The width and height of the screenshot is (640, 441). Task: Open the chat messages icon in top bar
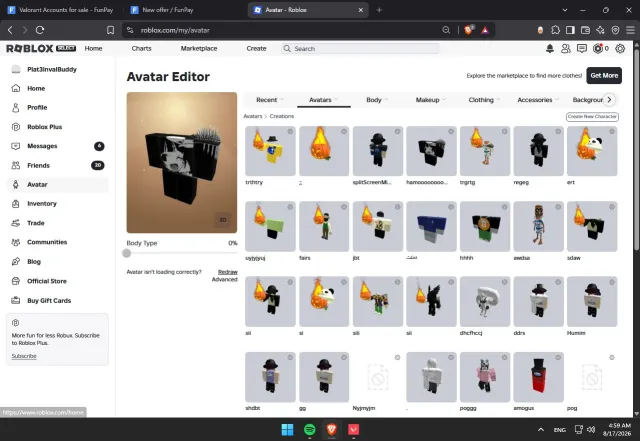(x=582, y=49)
